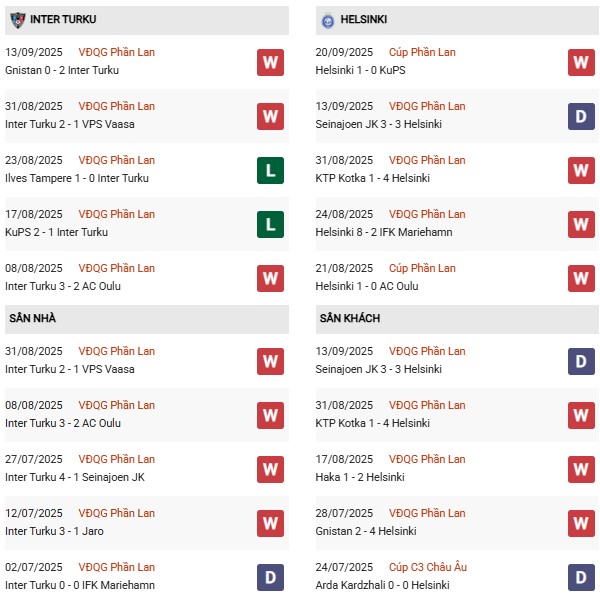
Task: Open the Cúp C3 Châu Âu competition link
Action: [x=428, y=567]
